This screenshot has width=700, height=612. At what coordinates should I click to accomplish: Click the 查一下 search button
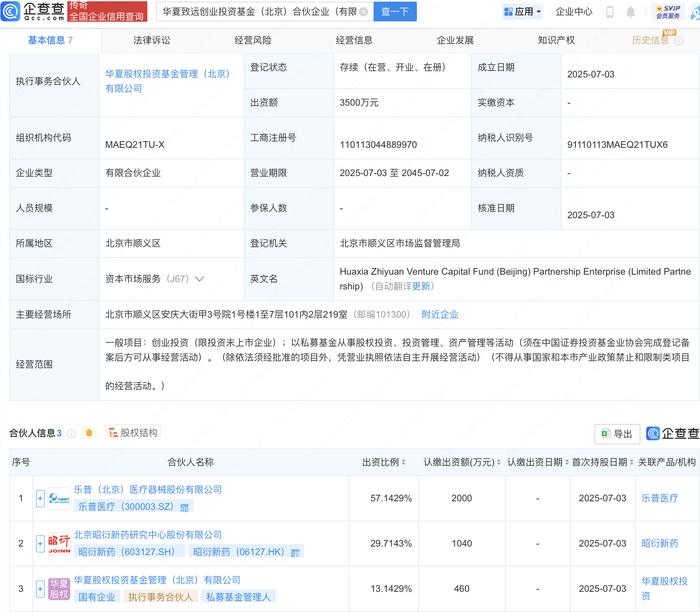pyautogui.click(x=395, y=12)
